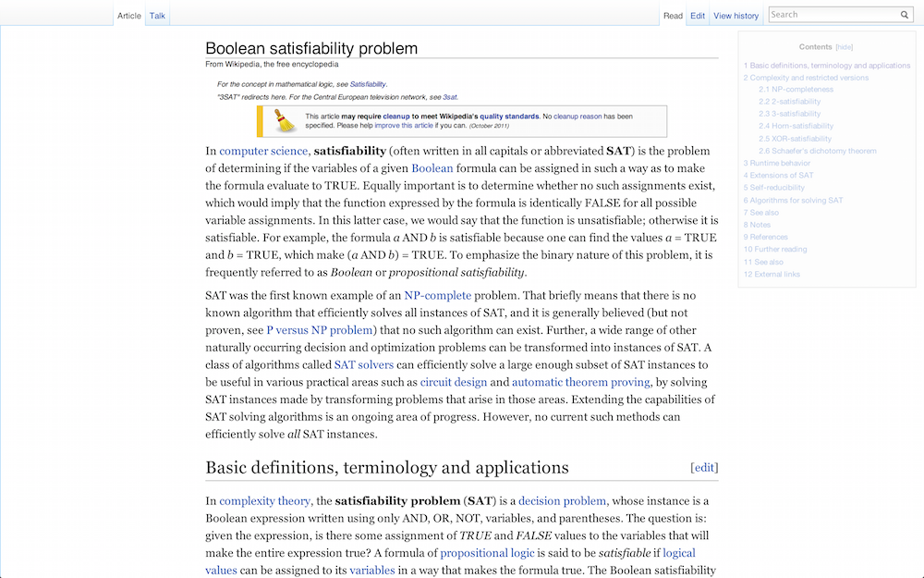This screenshot has width=924, height=578.
Task: Open the "automatic theorem proving" link
Action: click(x=579, y=381)
